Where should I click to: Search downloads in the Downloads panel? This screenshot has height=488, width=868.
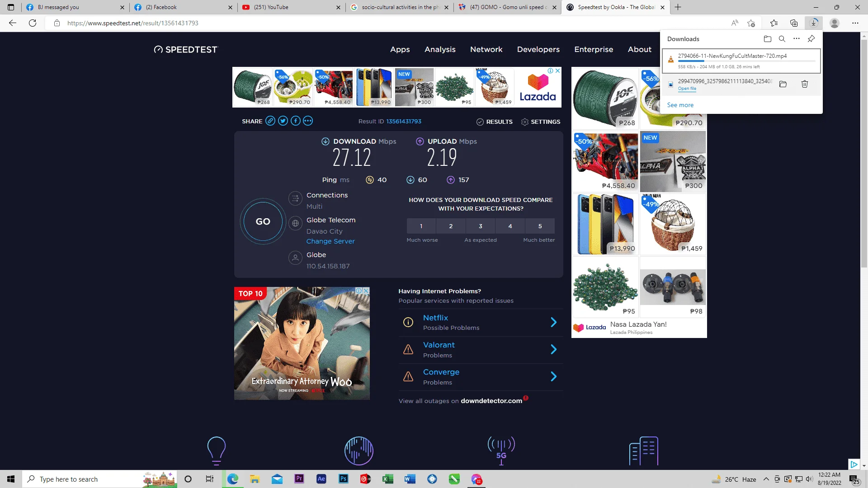782,39
